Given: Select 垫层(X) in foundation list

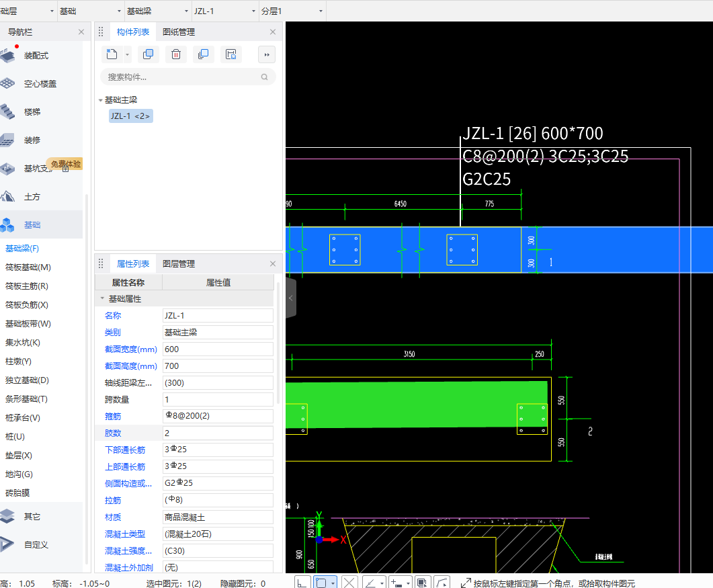Looking at the screenshot, I should [18, 455].
